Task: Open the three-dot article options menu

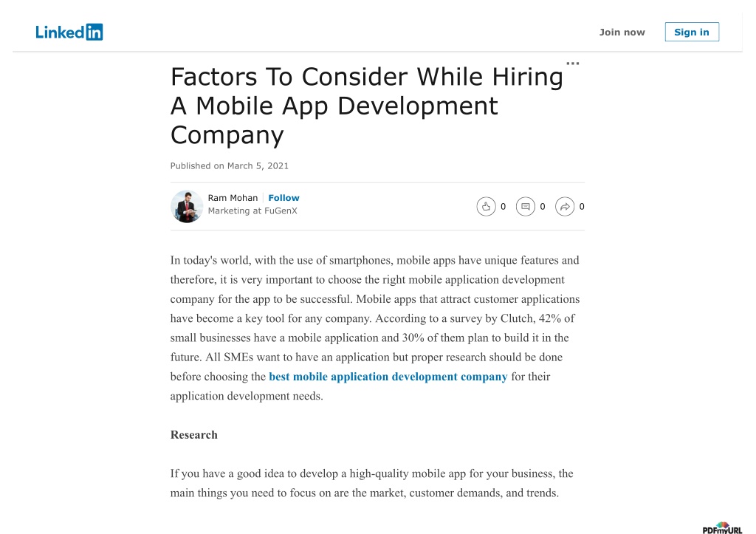Action: click(573, 64)
